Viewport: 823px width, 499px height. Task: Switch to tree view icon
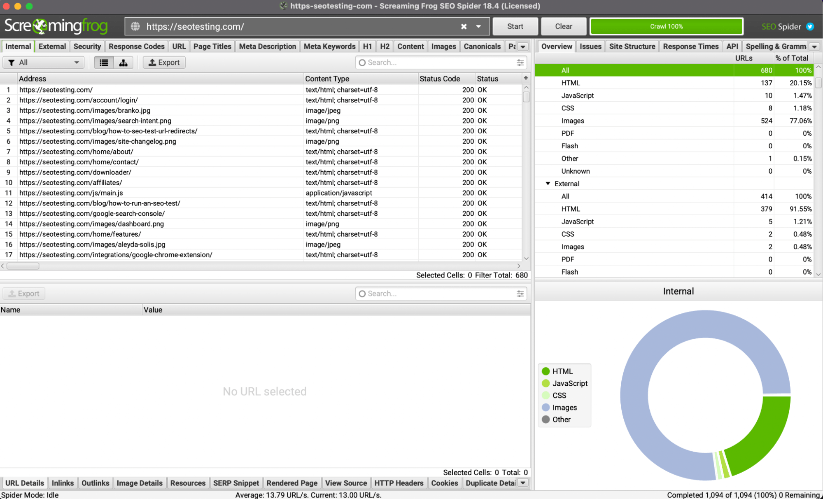123,62
